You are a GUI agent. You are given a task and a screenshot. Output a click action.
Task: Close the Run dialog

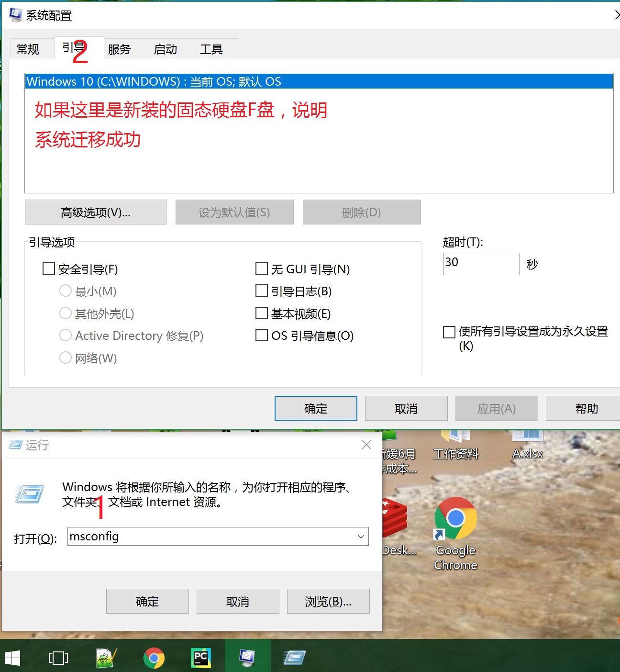pos(366,445)
